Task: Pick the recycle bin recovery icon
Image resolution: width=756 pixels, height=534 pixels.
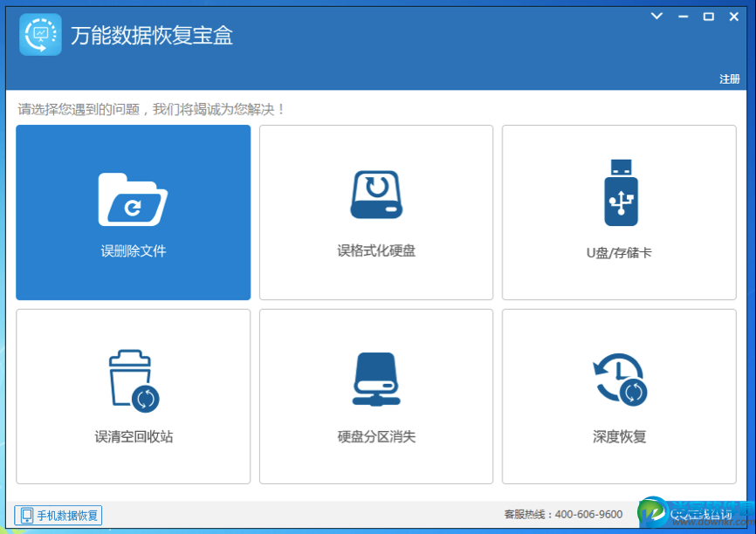Action: [134, 380]
